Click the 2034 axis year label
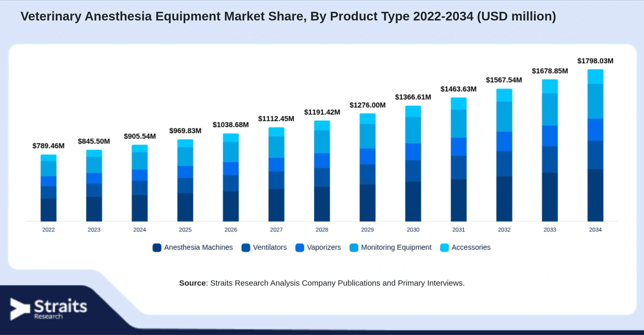This screenshot has width=644, height=335. point(595,230)
